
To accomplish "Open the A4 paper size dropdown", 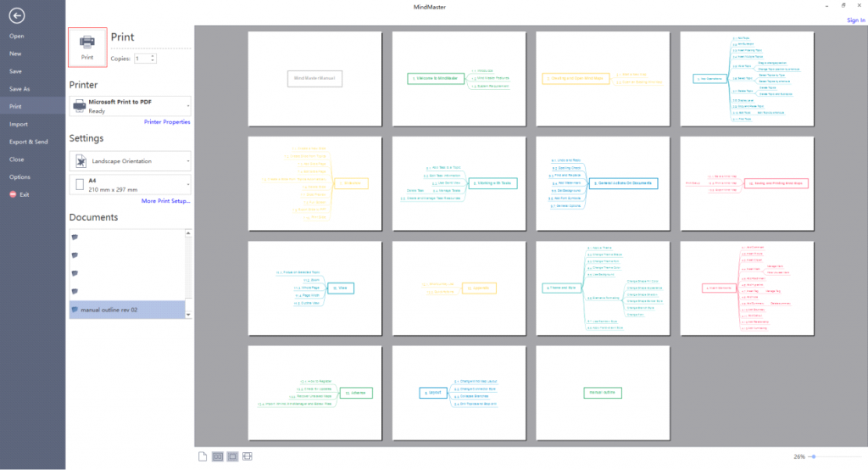I will pos(131,185).
